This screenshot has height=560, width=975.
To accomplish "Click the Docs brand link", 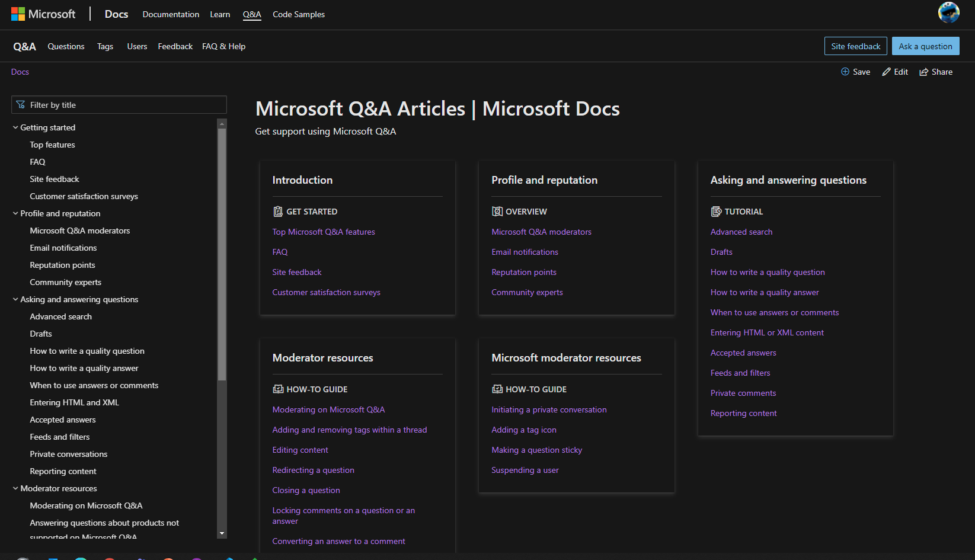I will pos(116,14).
